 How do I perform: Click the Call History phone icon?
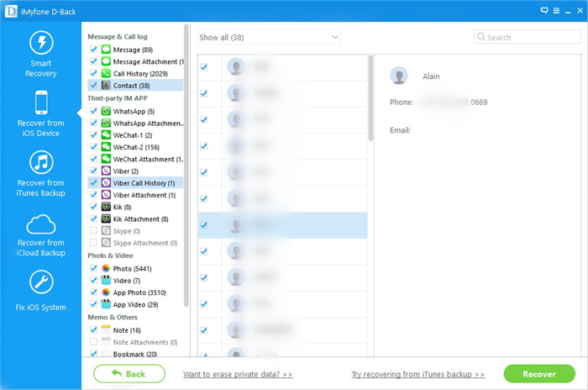click(x=106, y=74)
